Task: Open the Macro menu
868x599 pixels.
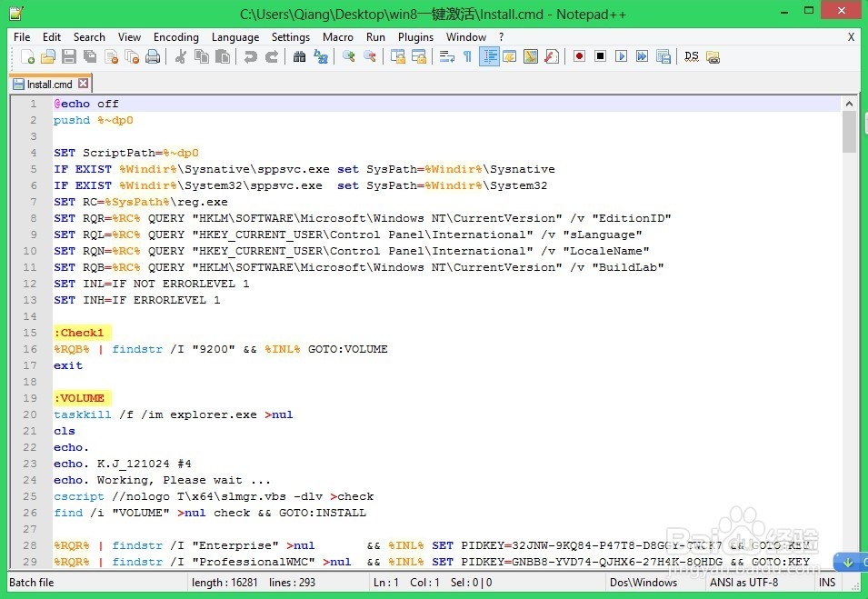Action: pyautogui.click(x=338, y=37)
